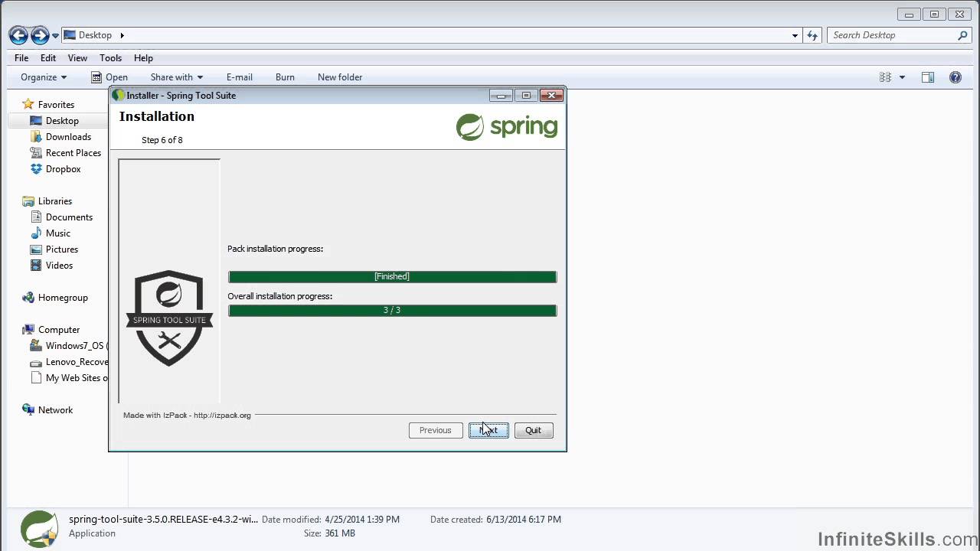Open the Share with dropdown
The width and height of the screenshot is (980, 551).
177,77
